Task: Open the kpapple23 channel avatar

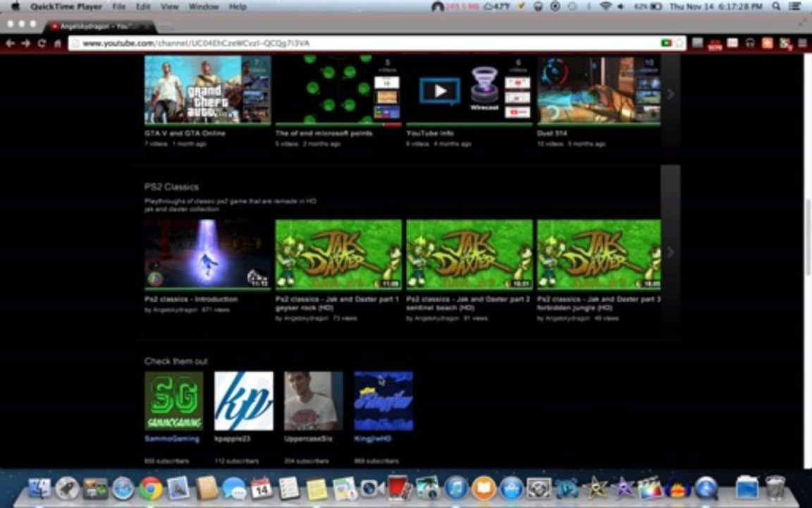Action: click(x=243, y=401)
